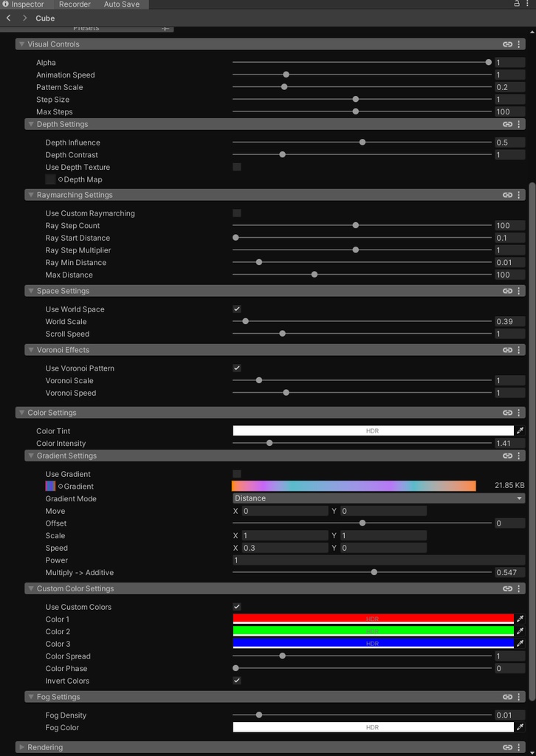Collapse the Space Settings section
Screen dimensions: 536x756
point(31,291)
